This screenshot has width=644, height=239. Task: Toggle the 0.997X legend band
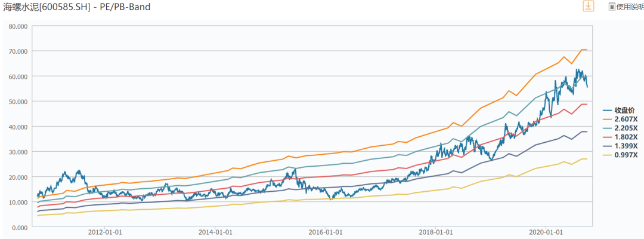pos(620,155)
